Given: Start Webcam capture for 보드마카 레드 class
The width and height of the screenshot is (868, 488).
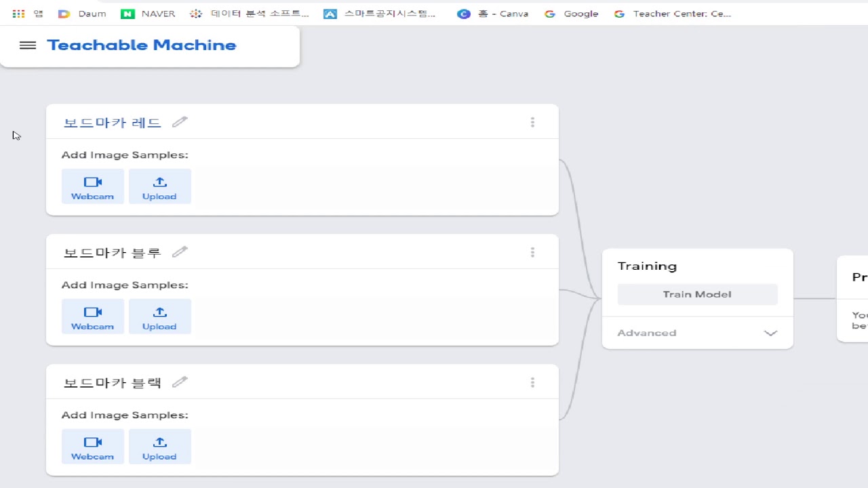Looking at the screenshot, I should click(93, 186).
